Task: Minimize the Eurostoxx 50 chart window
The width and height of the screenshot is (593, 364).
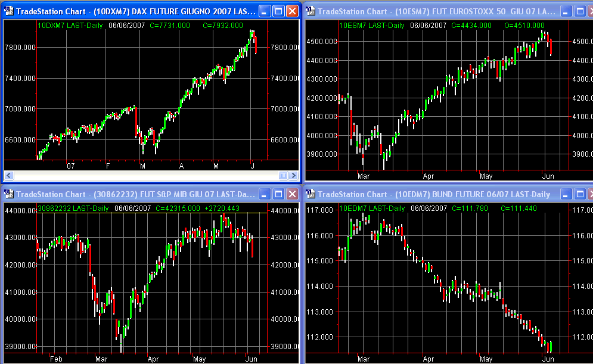Action: pos(567,11)
